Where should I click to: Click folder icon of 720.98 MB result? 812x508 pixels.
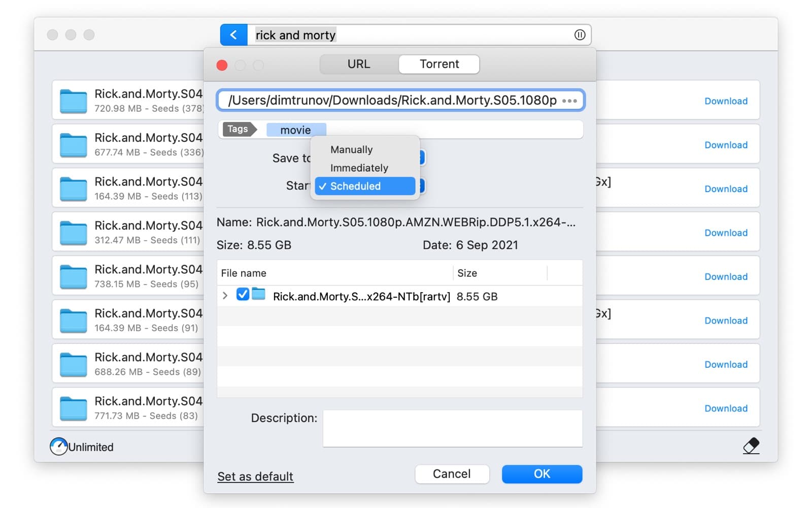coord(74,101)
